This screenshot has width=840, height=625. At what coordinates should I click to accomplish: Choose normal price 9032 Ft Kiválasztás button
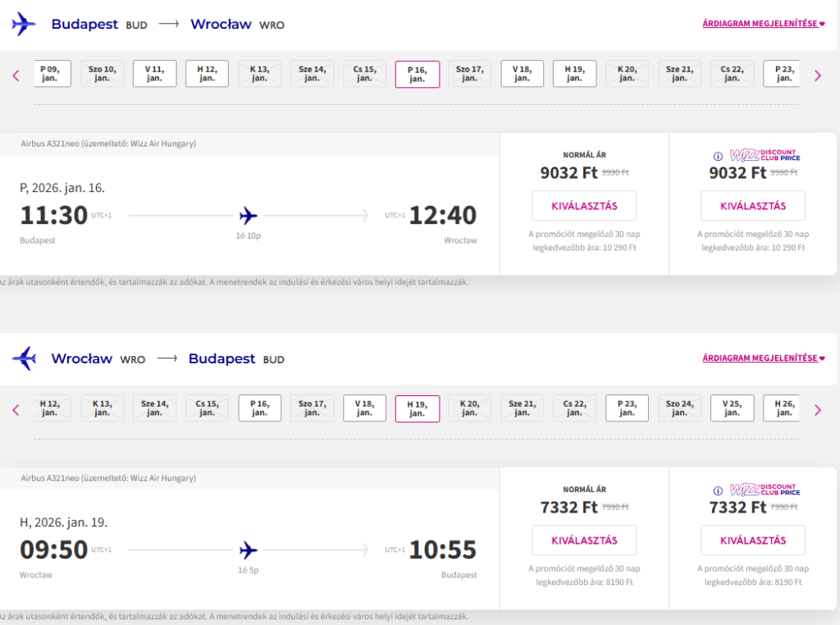click(x=584, y=206)
